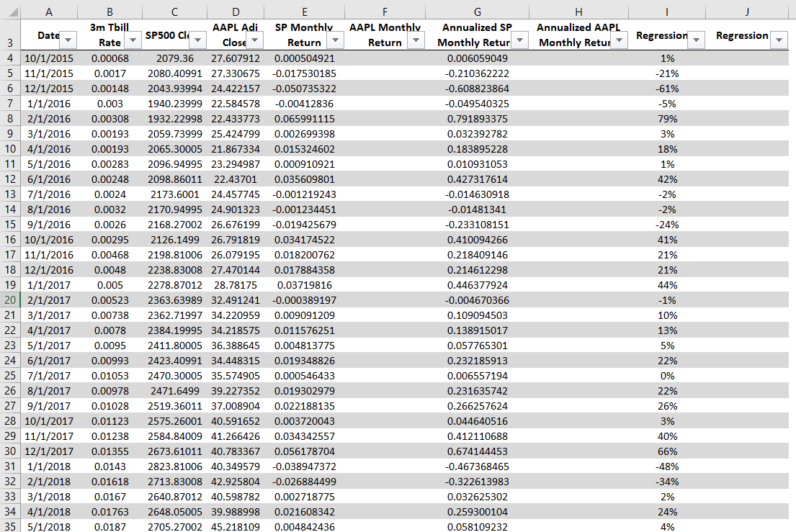Open the Date column filter dropdown
Screen dimensions: 796x532
(69, 40)
